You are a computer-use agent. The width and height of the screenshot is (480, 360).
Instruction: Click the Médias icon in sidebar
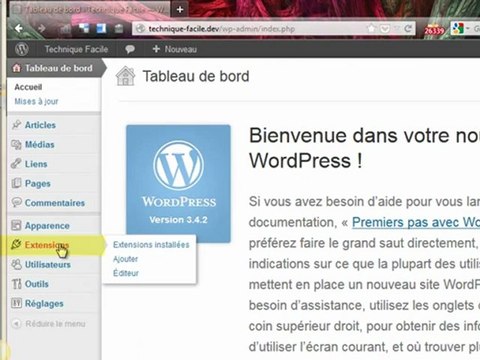click(16, 144)
